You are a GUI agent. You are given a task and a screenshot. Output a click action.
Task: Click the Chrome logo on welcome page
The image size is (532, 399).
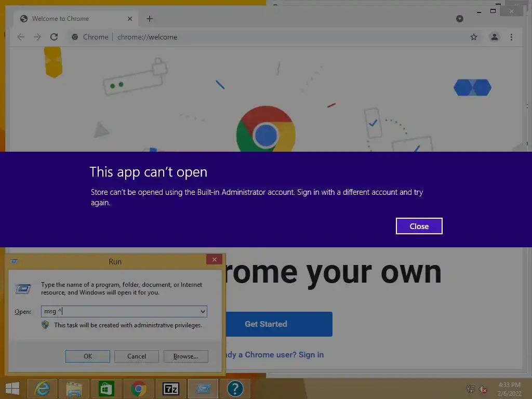266,129
